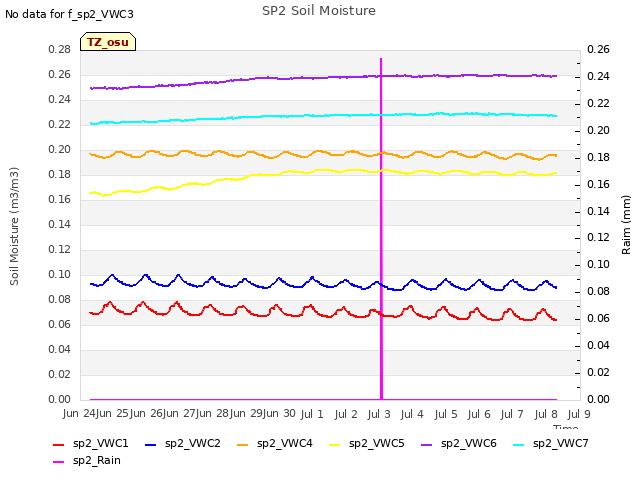Click the 'No data for f_sp2_VWC3' message

tap(69, 14)
